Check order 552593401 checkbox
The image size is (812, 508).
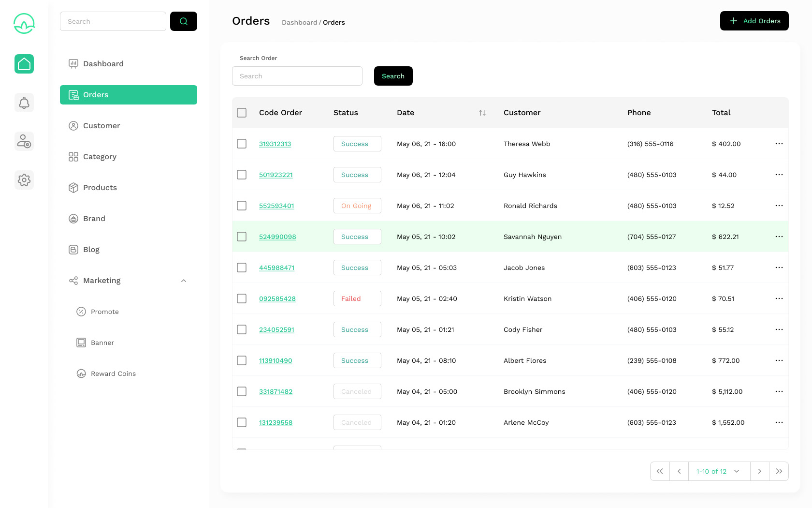pyautogui.click(x=242, y=206)
